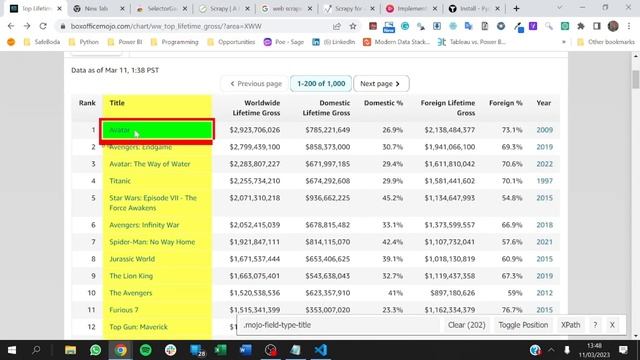Open Chrome's three-dot menu
Image resolution: width=640 pixels, height=360 pixels.
pyautogui.click(x=629, y=26)
